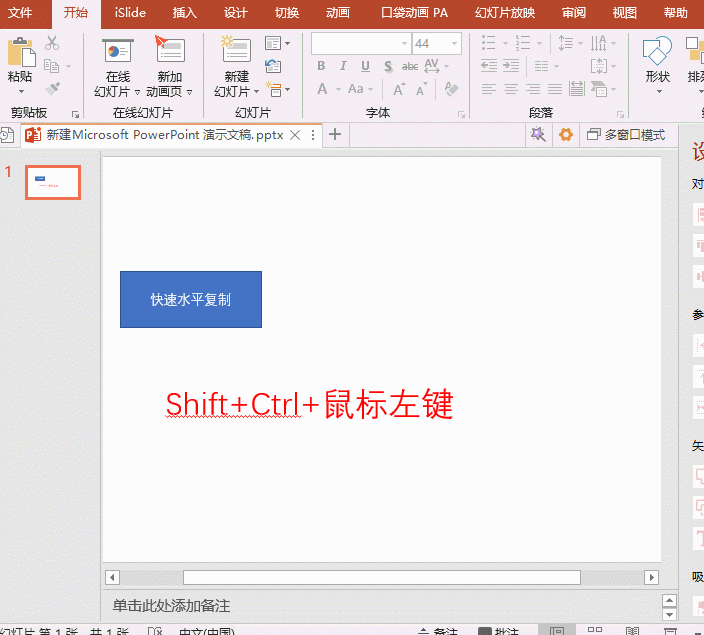704x635 pixels.
Task: Click the 在线幻灯片 online slides icon
Action: coord(118,51)
